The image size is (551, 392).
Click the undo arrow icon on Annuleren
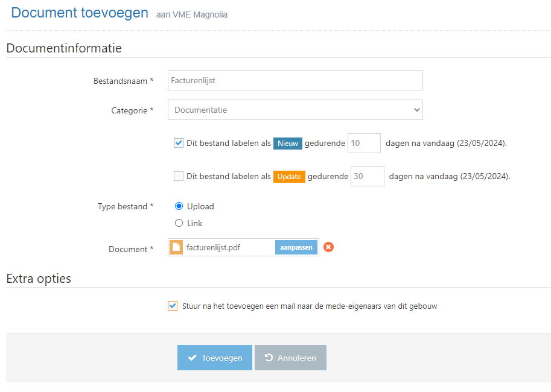pyautogui.click(x=269, y=358)
